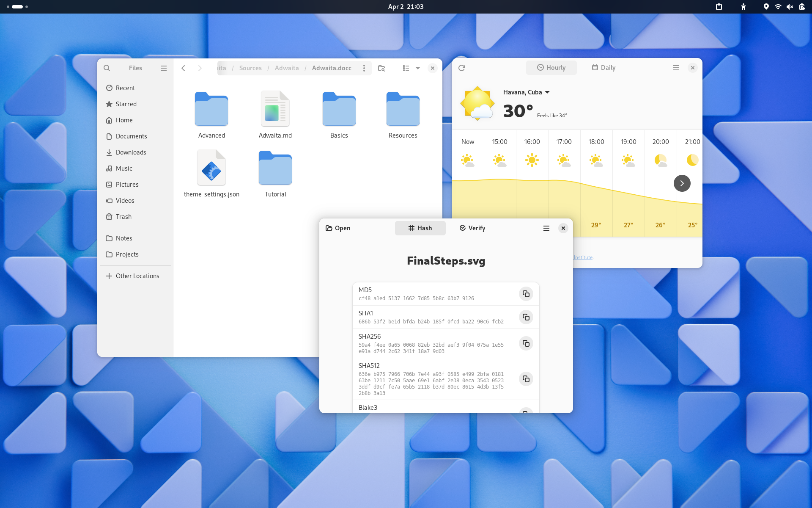Open the hash app hamburger menu
Image resolution: width=812 pixels, height=508 pixels.
tap(546, 228)
